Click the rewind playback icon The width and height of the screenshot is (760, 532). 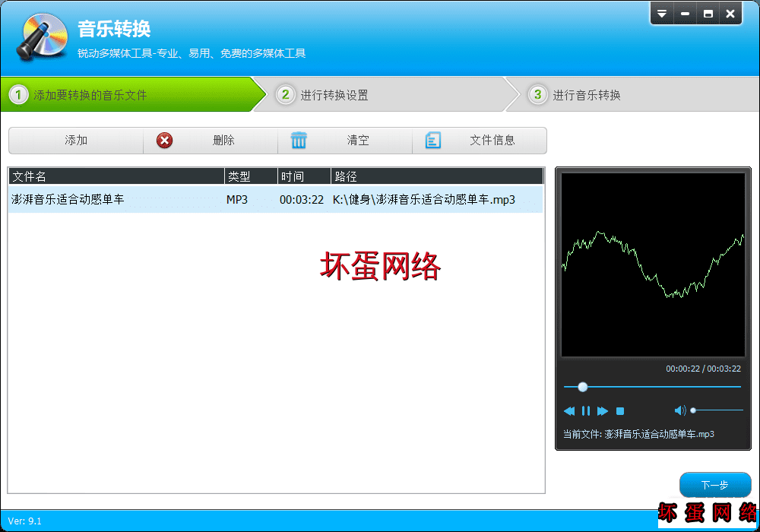pos(569,411)
